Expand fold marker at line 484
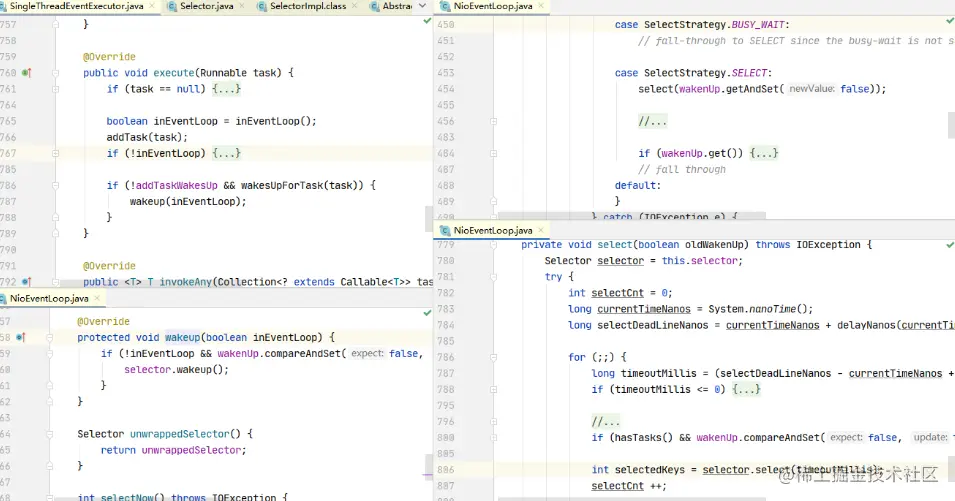 [493, 153]
